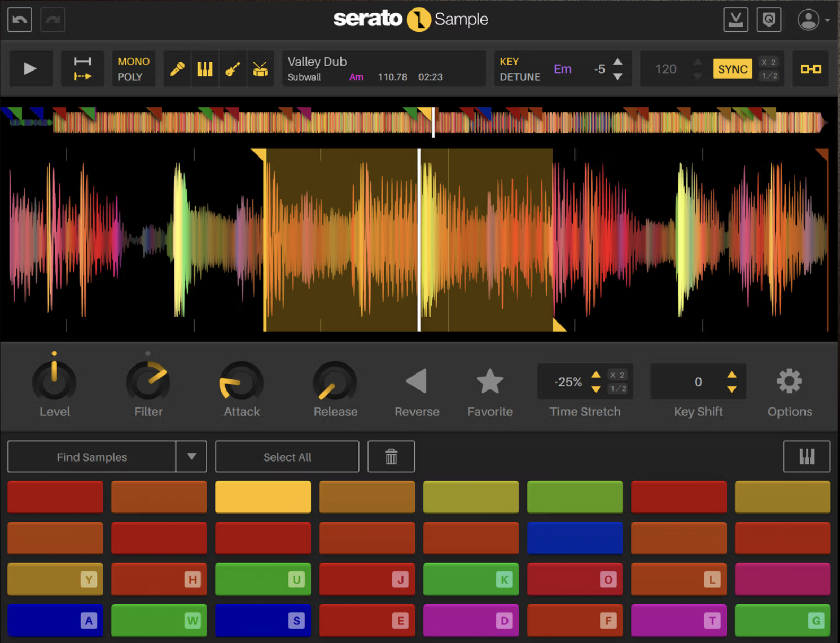Click the redo arrow icon
840x643 pixels.
point(52,20)
